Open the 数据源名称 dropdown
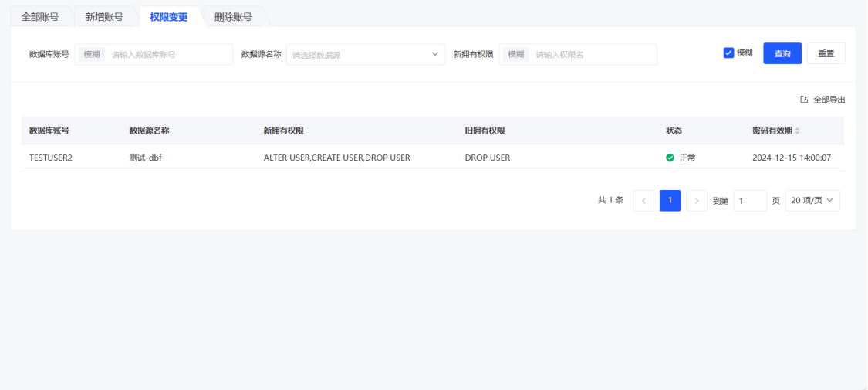Image resolution: width=868 pixels, height=390 pixels. click(x=366, y=54)
